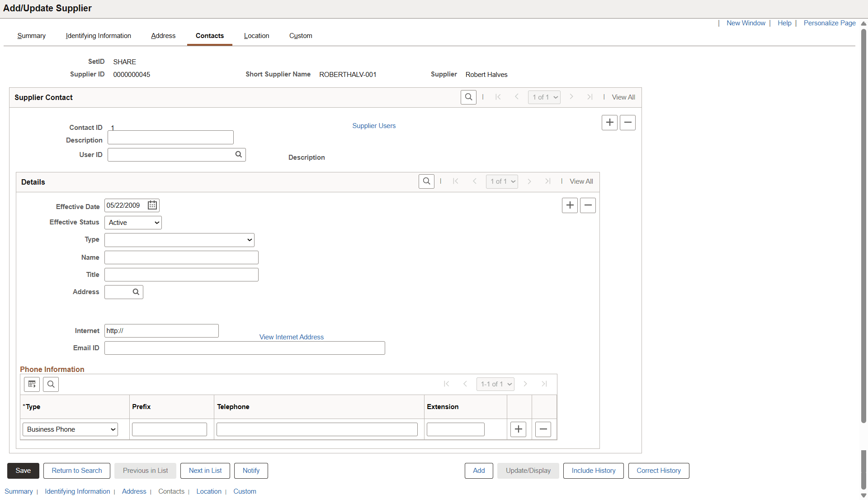The image size is (868, 500).
Task: Delete the current Details row
Action: coord(587,205)
